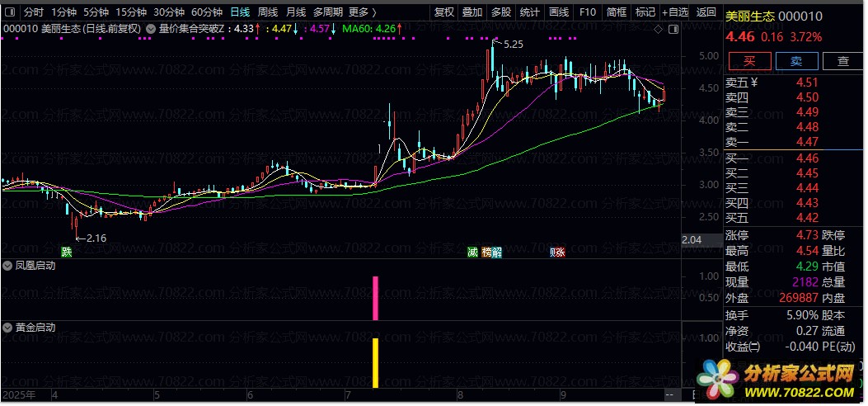868x406 pixels.
Task: Click the 解 event marker icon
Action: coord(495,252)
